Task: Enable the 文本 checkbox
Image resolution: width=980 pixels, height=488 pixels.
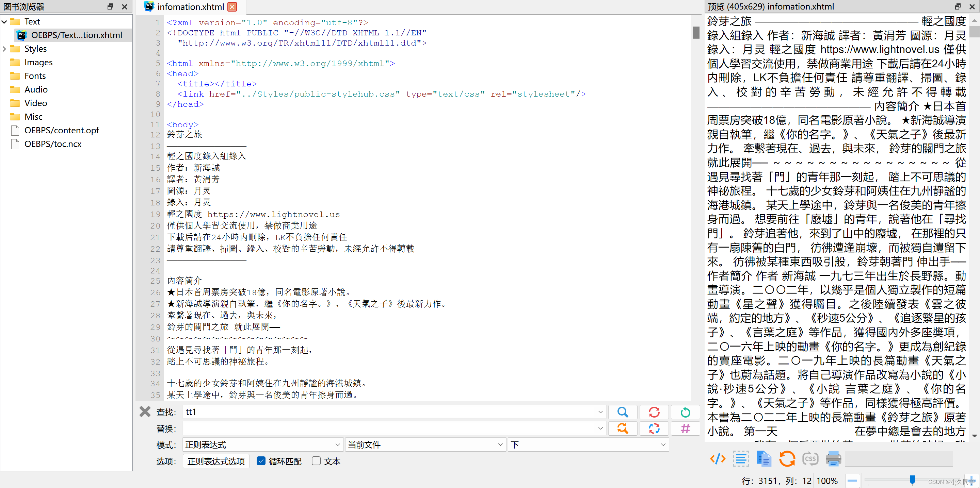Action: pos(316,461)
